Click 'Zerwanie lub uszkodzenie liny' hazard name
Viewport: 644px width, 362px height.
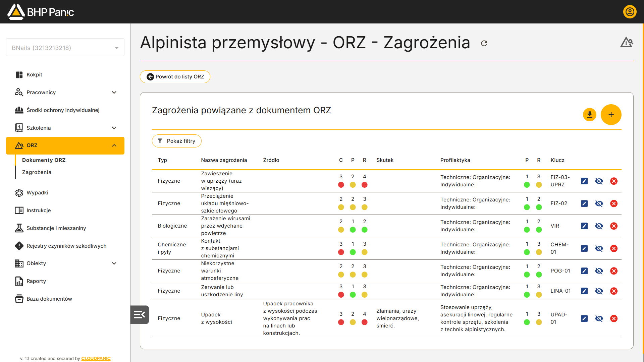point(222,291)
